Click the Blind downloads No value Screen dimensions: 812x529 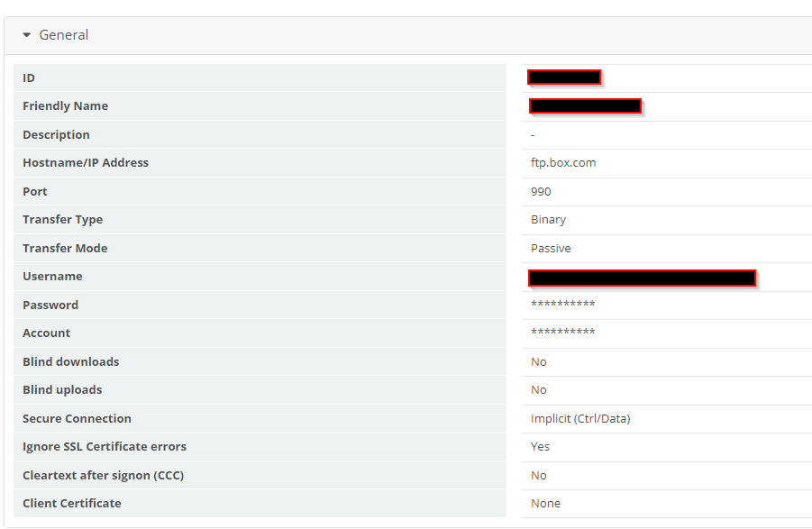(x=539, y=361)
